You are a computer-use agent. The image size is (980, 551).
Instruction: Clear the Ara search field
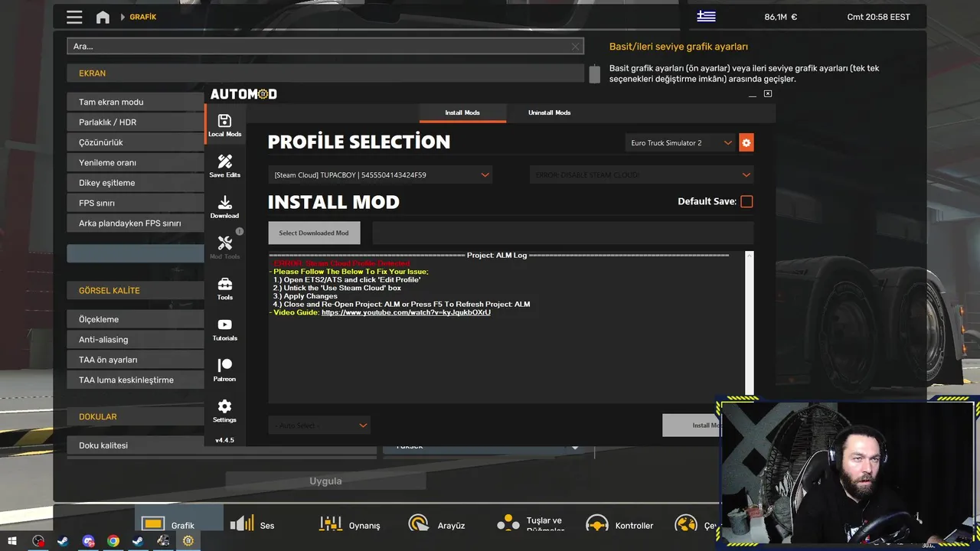(x=576, y=47)
